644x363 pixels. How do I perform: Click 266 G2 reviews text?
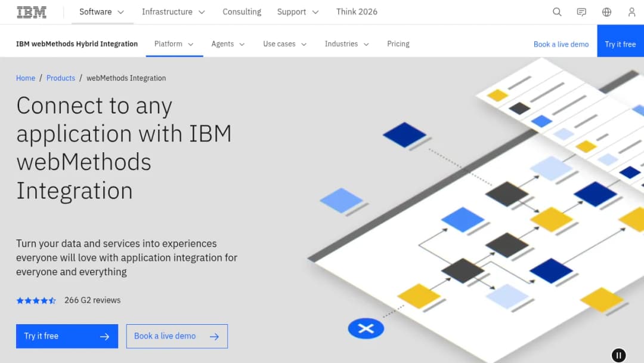(x=92, y=300)
